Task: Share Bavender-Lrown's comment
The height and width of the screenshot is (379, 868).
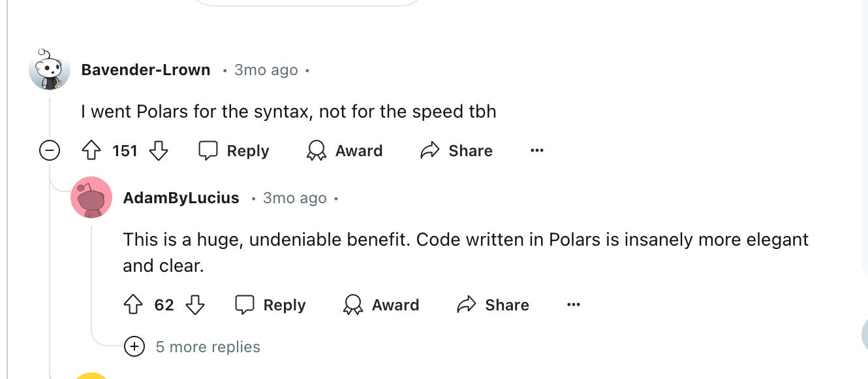Action: pyautogui.click(x=456, y=151)
